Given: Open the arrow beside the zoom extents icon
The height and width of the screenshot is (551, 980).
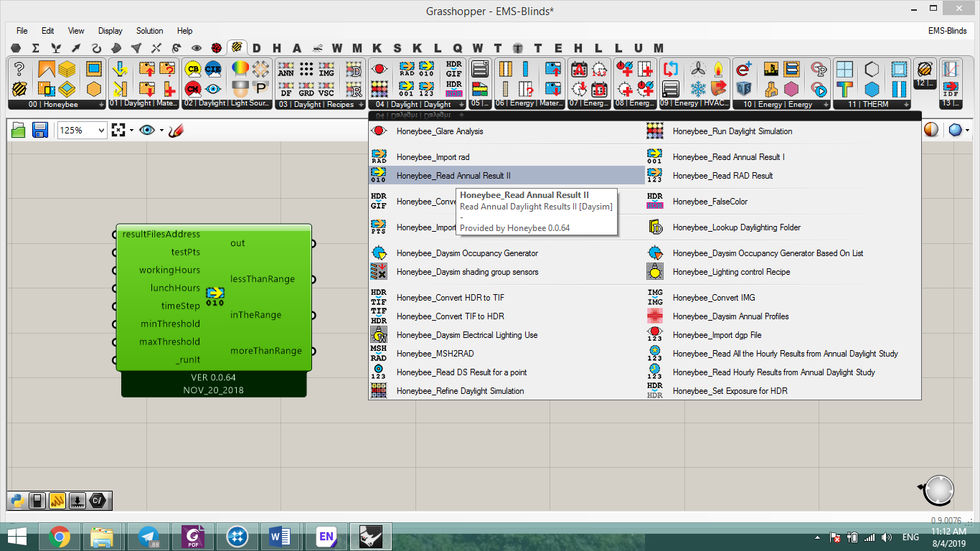Looking at the screenshot, I should 131,131.
